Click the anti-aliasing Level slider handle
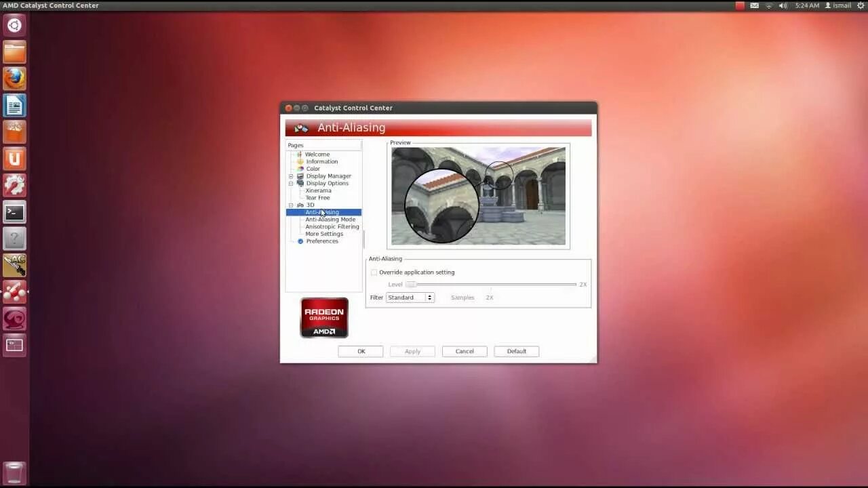The width and height of the screenshot is (868, 488). pos(411,285)
